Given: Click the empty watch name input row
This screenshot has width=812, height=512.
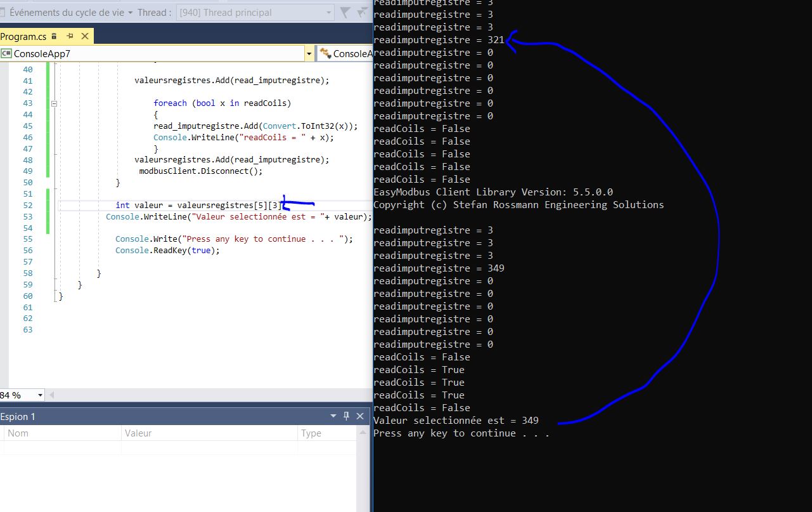Looking at the screenshot, I should point(62,447).
